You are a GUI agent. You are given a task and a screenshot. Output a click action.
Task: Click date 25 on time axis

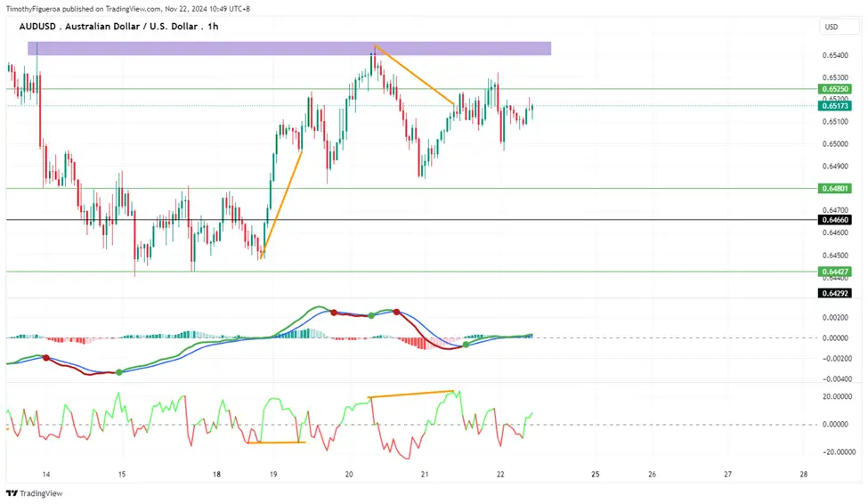click(595, 474)
